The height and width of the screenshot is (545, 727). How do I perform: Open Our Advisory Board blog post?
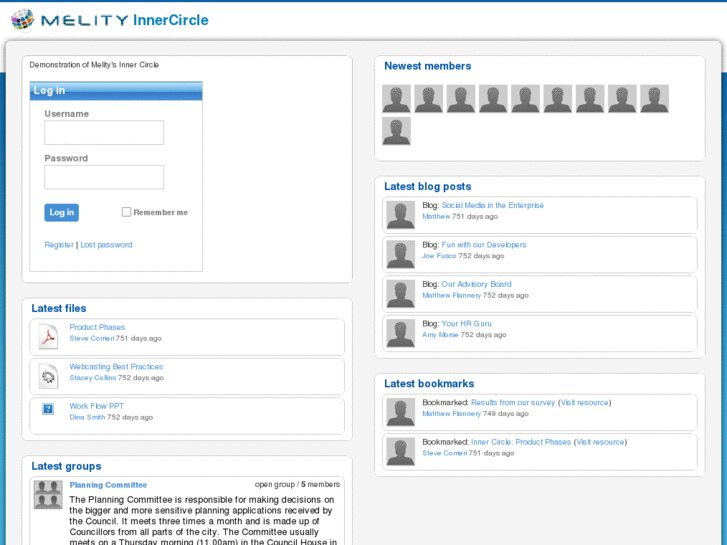click(476, 284)
